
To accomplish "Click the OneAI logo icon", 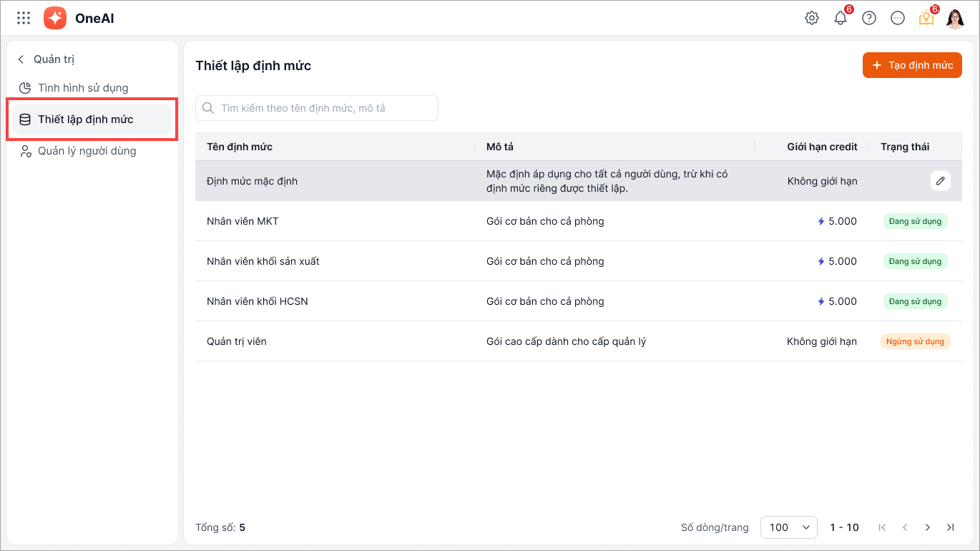I will 55,18.
